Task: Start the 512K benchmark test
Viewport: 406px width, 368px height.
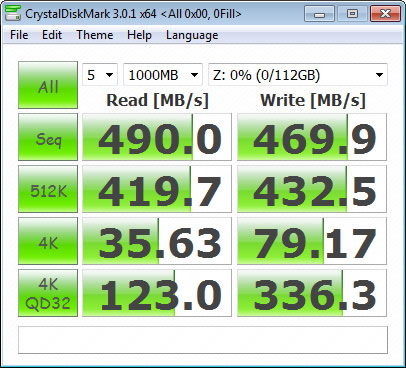Action: 48,189
